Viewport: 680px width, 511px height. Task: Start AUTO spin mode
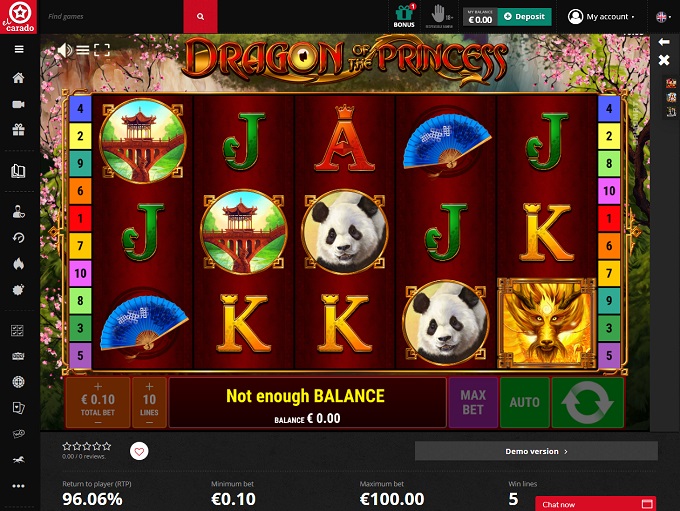point(525,403)
